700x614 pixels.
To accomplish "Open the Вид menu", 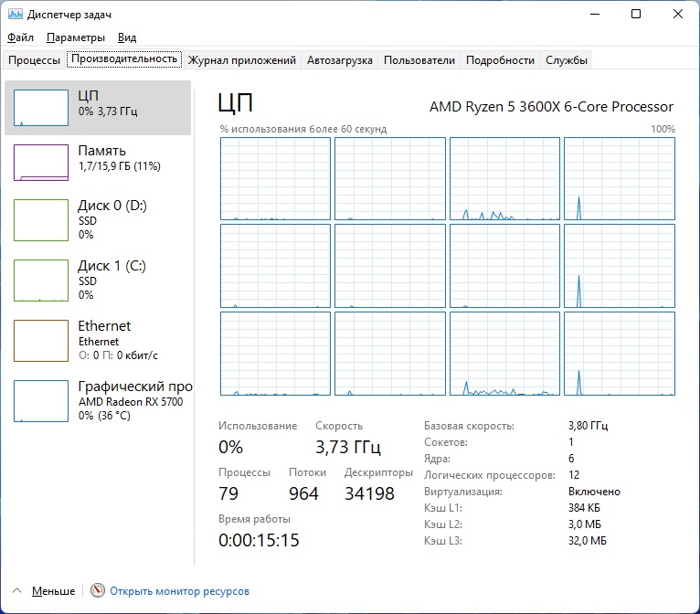I will click(x=127, y=37).
